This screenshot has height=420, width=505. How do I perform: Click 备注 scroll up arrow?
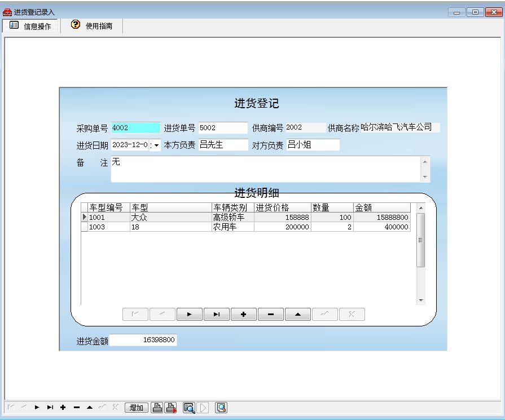(425, 162)
